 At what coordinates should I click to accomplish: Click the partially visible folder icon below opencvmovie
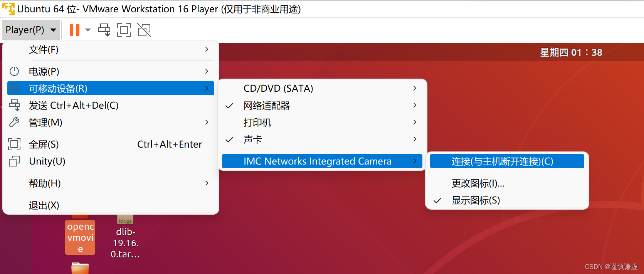pos(80,268)
